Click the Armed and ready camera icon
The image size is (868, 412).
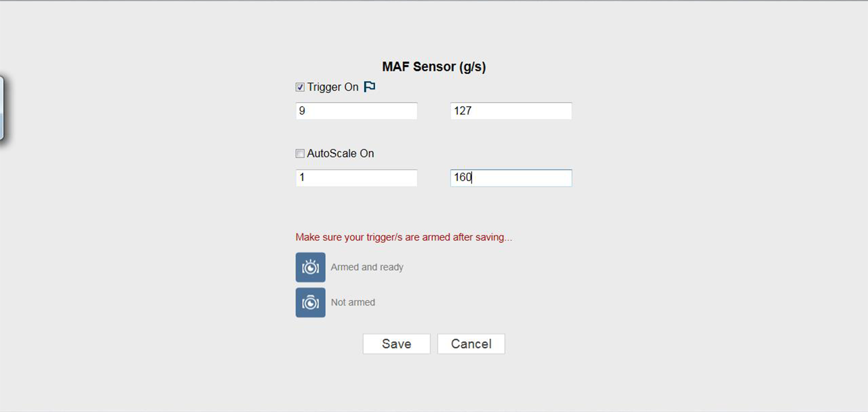pos(310,267)
